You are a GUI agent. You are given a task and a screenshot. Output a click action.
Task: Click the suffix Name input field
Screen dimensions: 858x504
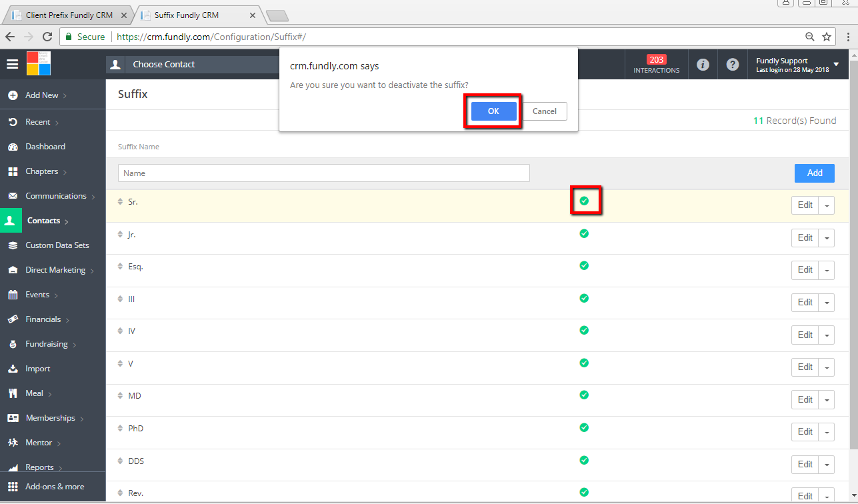(x=324, y=173)
